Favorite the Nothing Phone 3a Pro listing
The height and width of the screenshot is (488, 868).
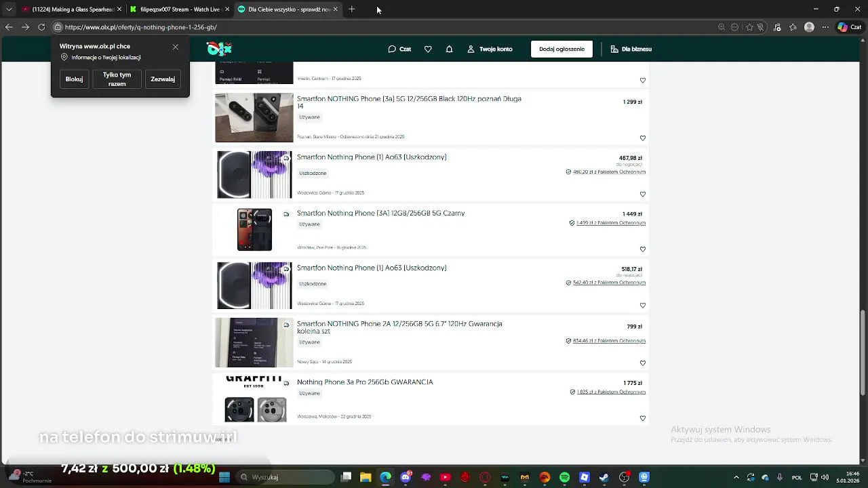click(x=643, y=418)
